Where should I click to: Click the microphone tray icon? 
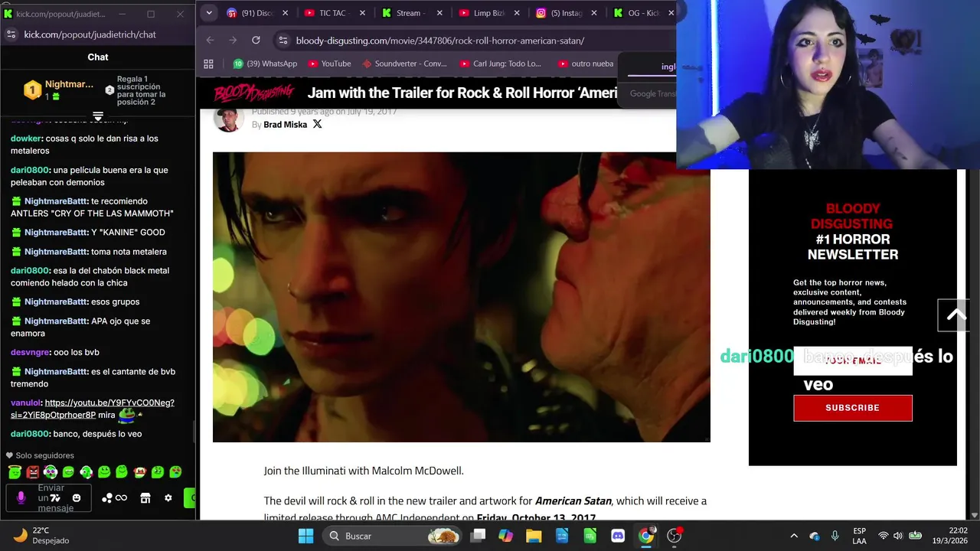pyautogui.click(x=835, y=536)
